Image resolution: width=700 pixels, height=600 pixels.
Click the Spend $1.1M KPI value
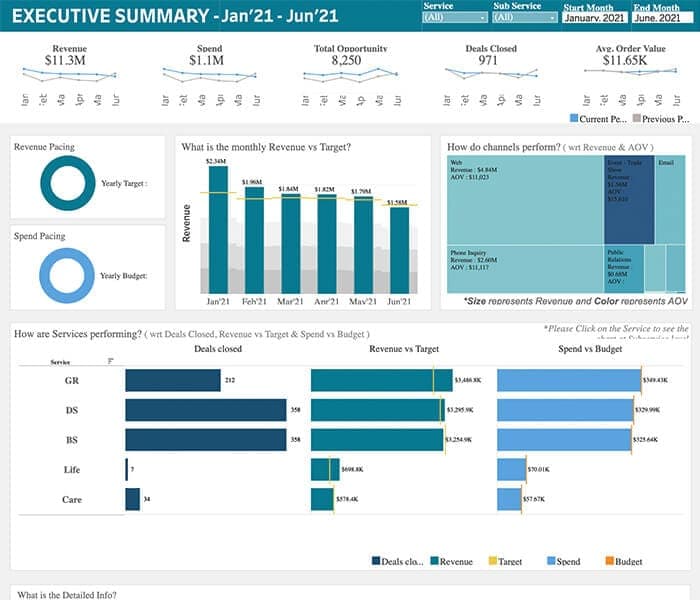206,60
